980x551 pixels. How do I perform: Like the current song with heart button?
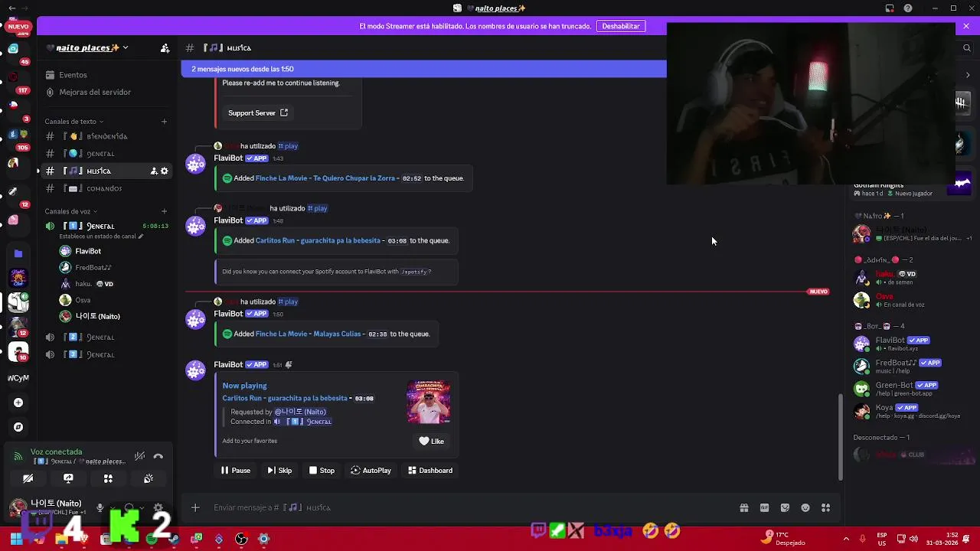[431, 441]
